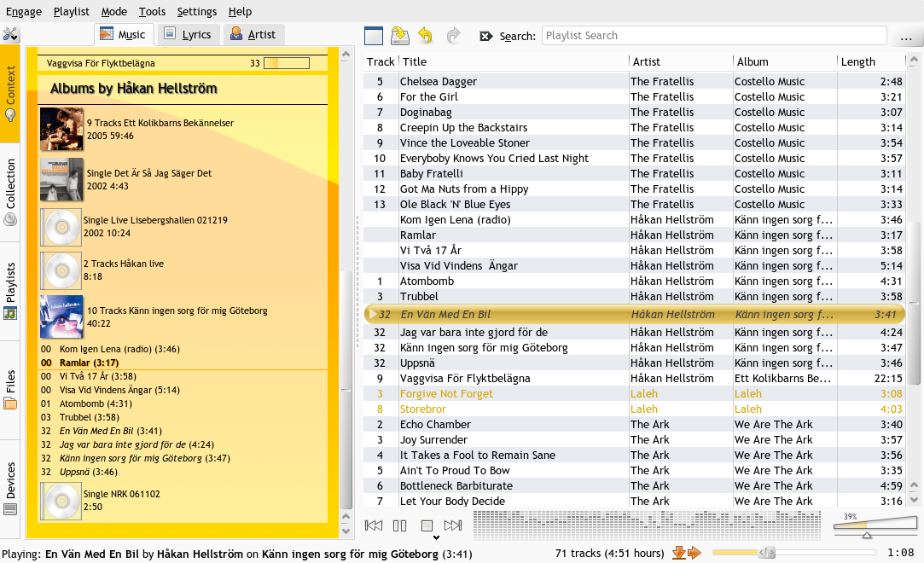
Task: Sort by Title column header
Action: click(514, 61)
